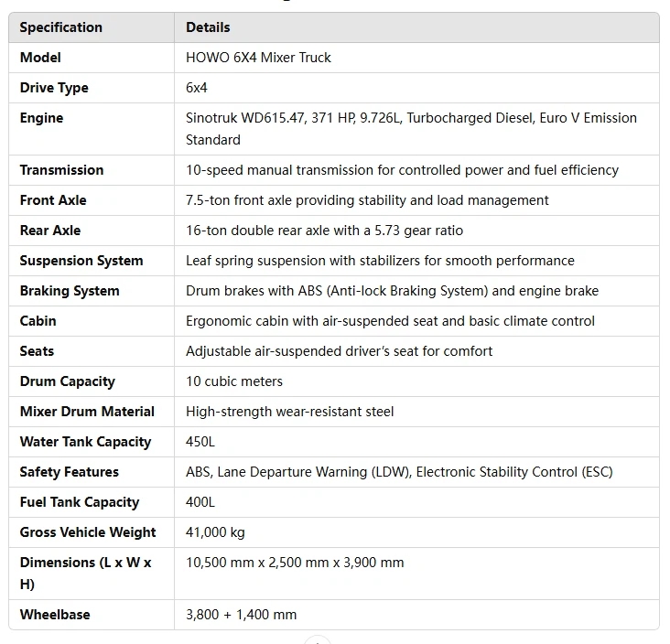Click the Specification column header
The width and height of the screenshot is (670, 644).
tap(61, 27)
